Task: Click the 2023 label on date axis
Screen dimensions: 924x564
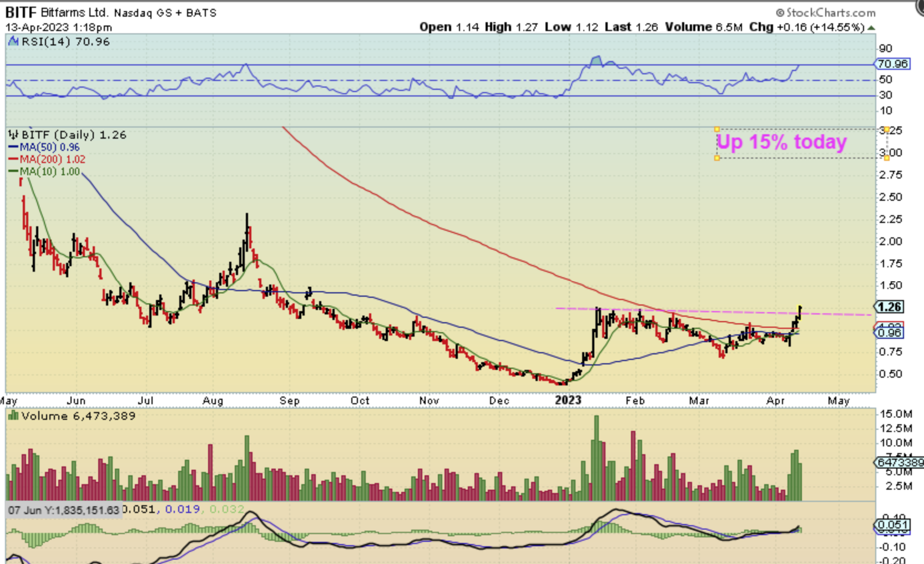Action: [x=568, y=400]
